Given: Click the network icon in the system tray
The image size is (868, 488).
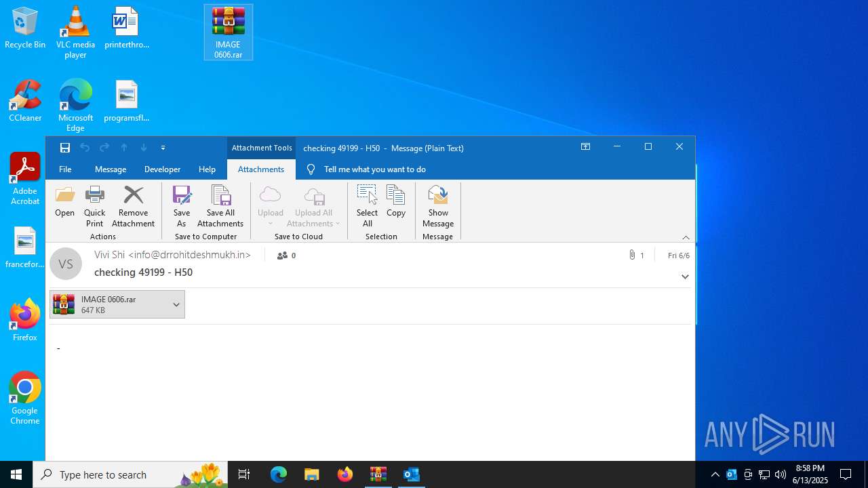Looking at the screenshot, I should pos(764,474).
